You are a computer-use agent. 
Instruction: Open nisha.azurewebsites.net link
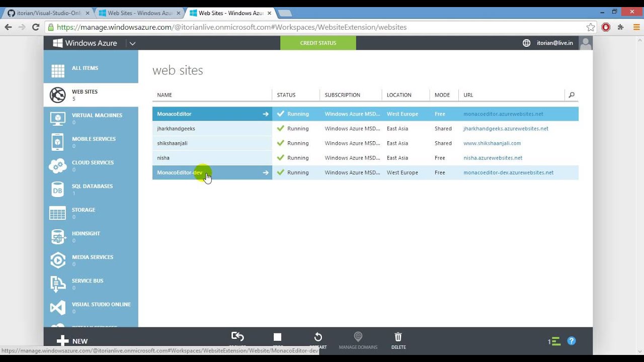pos(493,158)
